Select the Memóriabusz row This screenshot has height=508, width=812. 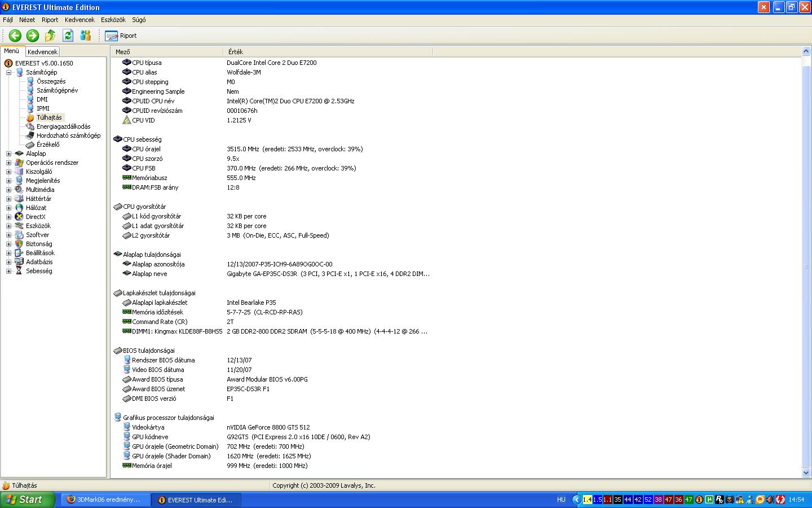coord(272,178)
